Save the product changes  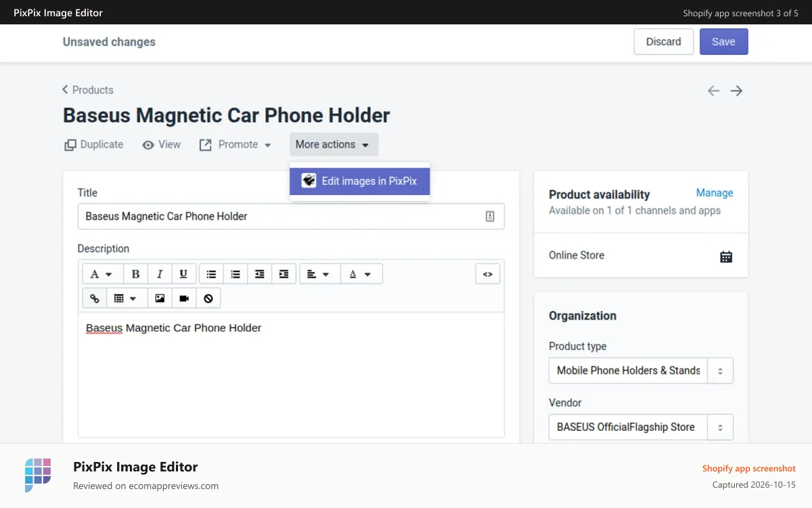pyautogui.click(x=723, y=41)
